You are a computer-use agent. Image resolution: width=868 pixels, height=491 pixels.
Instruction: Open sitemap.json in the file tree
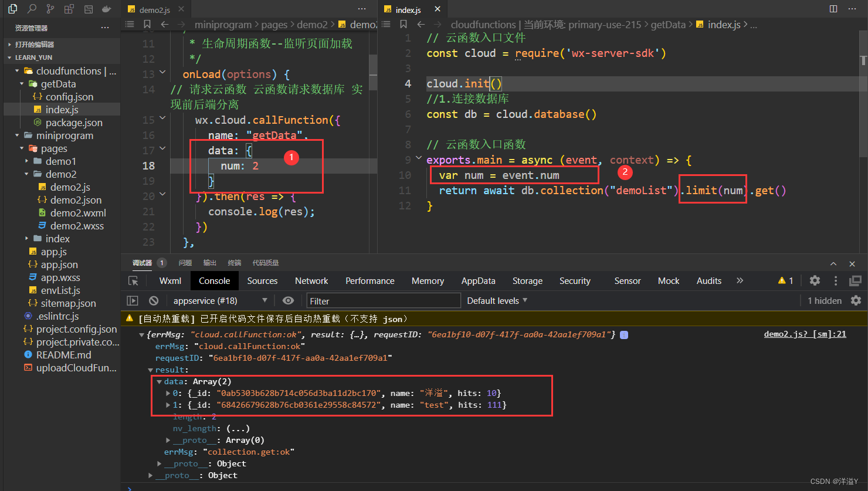click(68, 303)
